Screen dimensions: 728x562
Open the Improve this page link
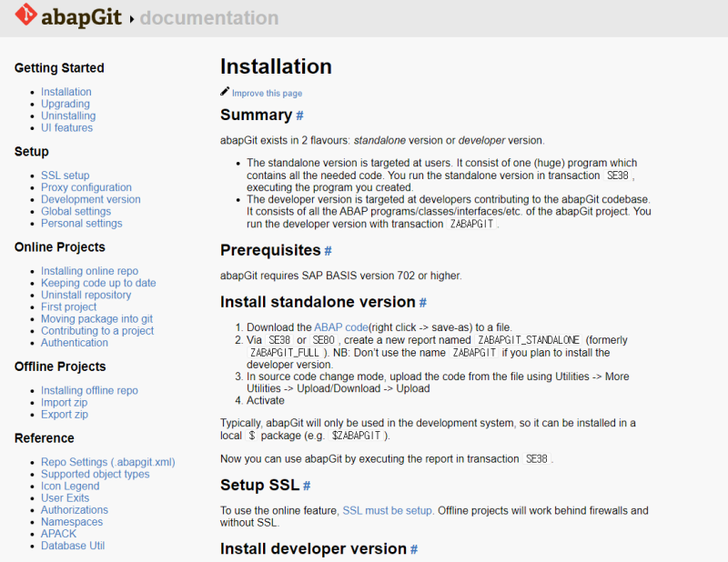coord(266,93)
